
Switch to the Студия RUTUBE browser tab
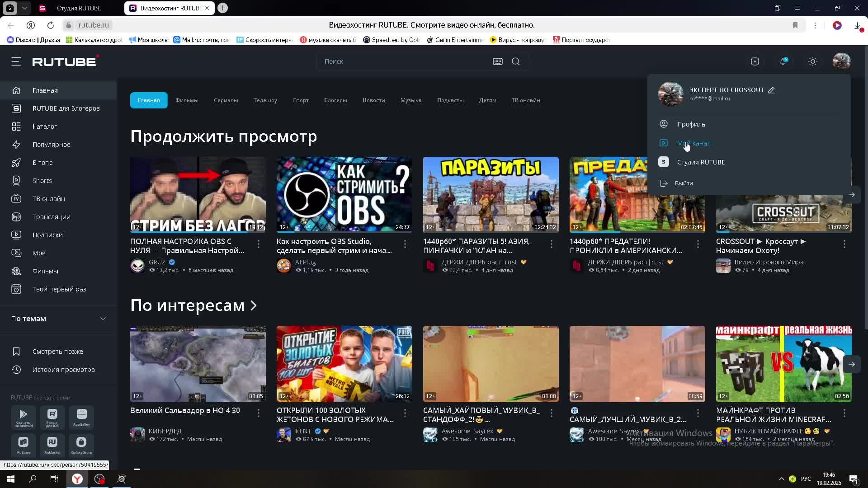point(79,8)
